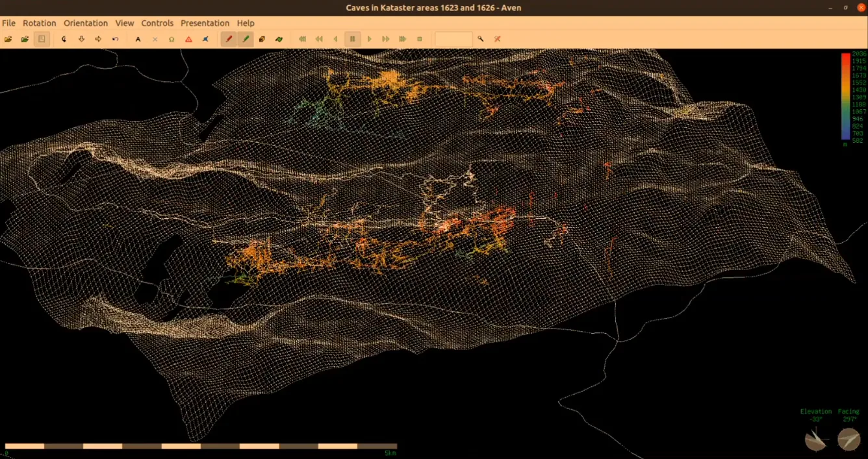
Task: Click very fast forward triple-arrow control
Action: pos(403,39)
